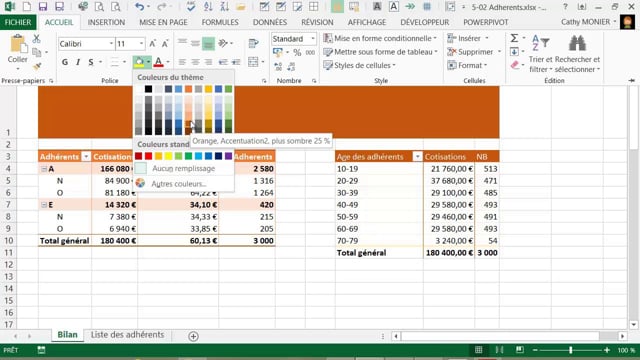This screenshot has width=640, height=360.
Task: Switch to Normal view in status bar
Action: tap(478, 350)
